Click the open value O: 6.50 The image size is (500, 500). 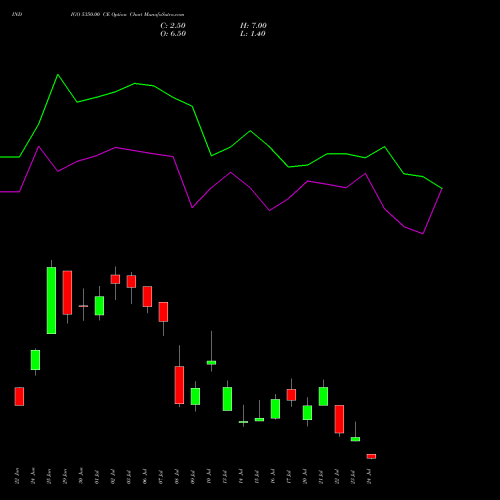coord(173,34)
